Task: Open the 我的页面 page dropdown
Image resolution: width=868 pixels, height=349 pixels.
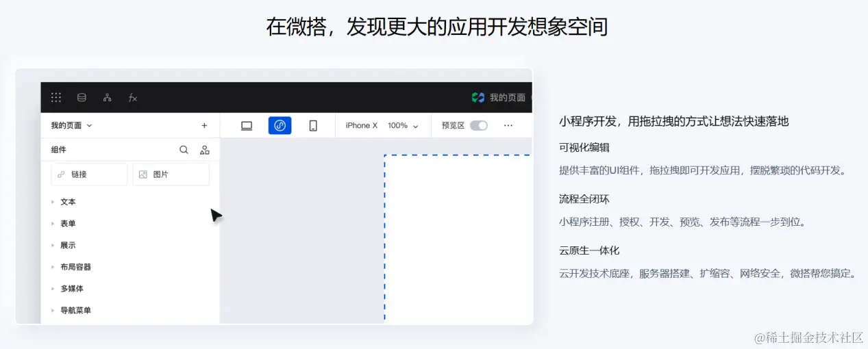Action: pos(72,125)
